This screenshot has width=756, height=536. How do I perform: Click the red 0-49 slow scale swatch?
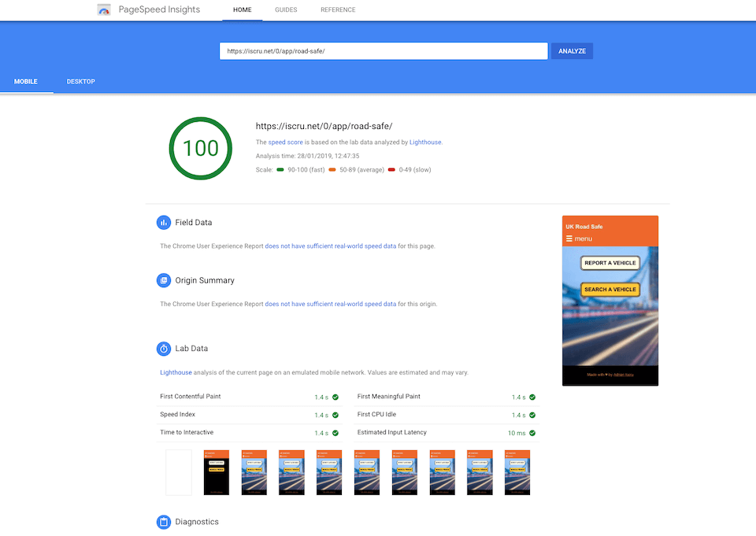[391, 170]
